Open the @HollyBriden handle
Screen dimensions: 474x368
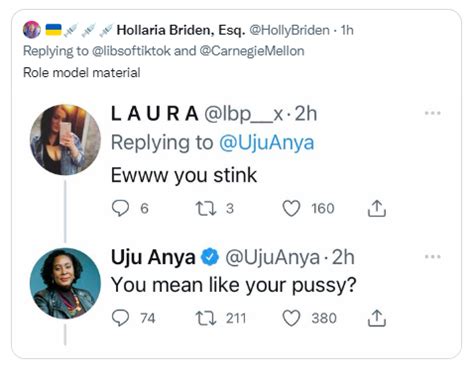pos(289,30)
